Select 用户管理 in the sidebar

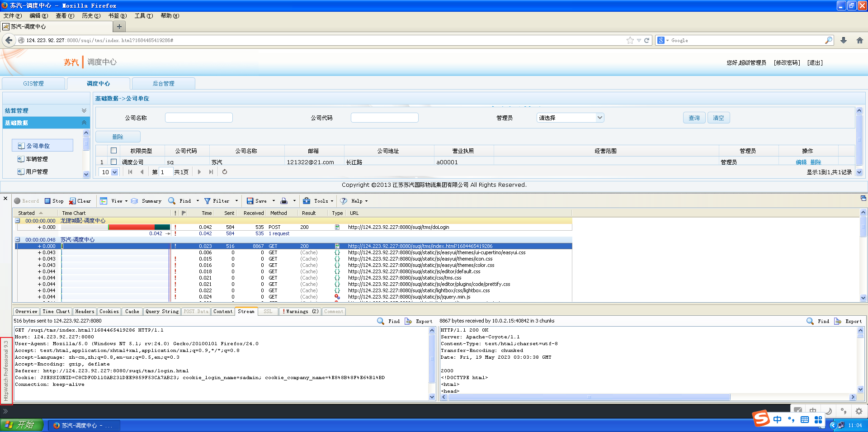pos(37,172)
